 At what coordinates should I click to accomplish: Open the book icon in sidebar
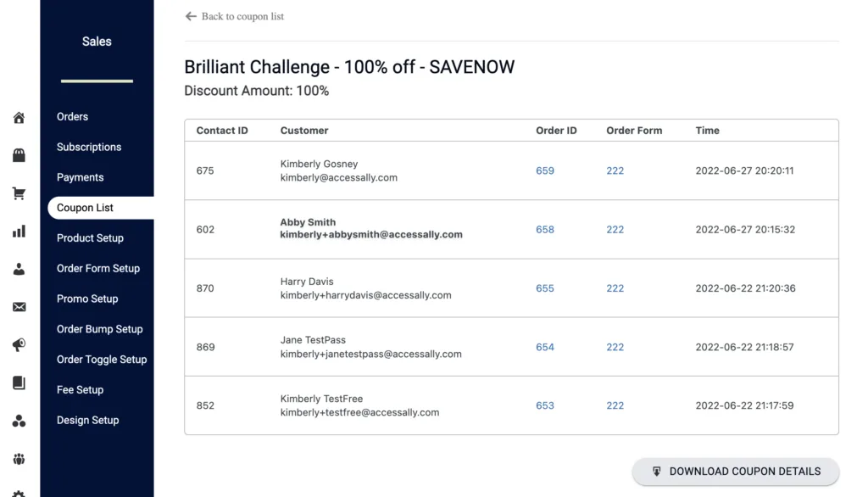pos(19,383)
